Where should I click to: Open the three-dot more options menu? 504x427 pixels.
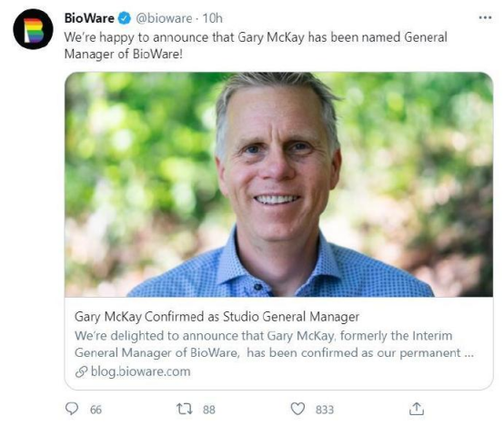click(x=485, y=17)
